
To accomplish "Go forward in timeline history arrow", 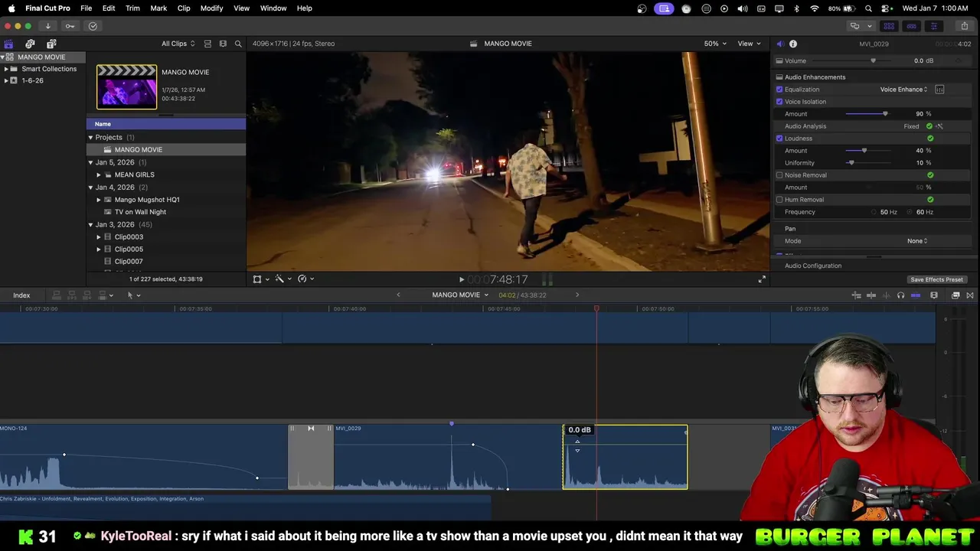I will 577,295.
